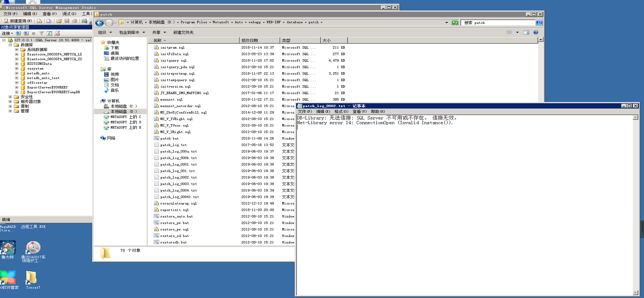Click the Connect Object Explorer icon

[x=18, y=33]
